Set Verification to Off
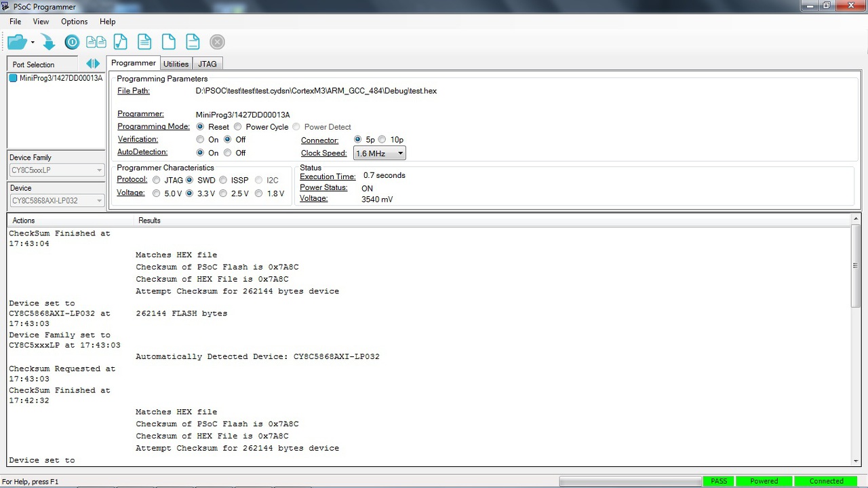This screenshot has width=868, height=488. [x=227, y=140]
